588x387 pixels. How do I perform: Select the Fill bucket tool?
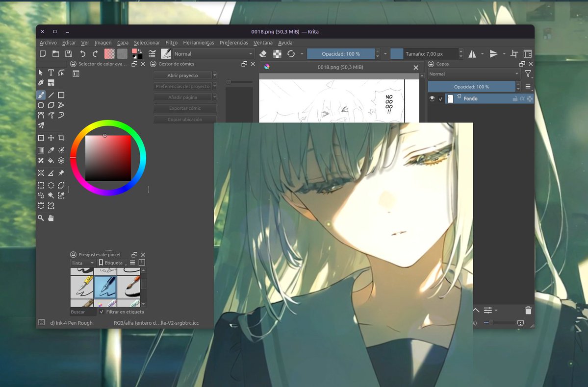51,160
